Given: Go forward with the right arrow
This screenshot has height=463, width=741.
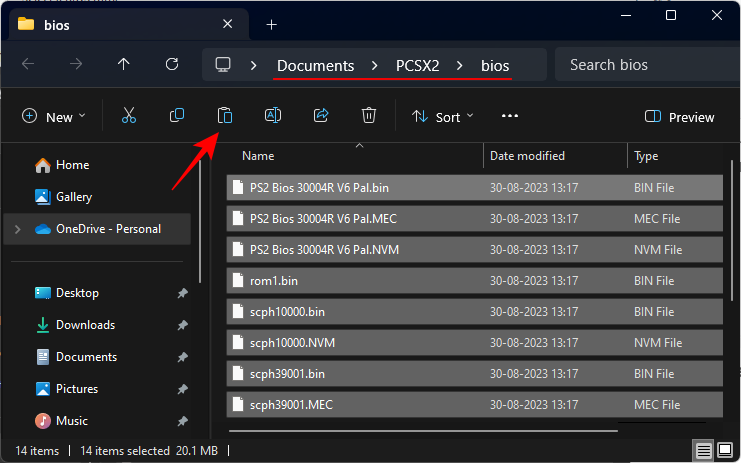Looking at the screenshot, I should (x=76, y=64).
